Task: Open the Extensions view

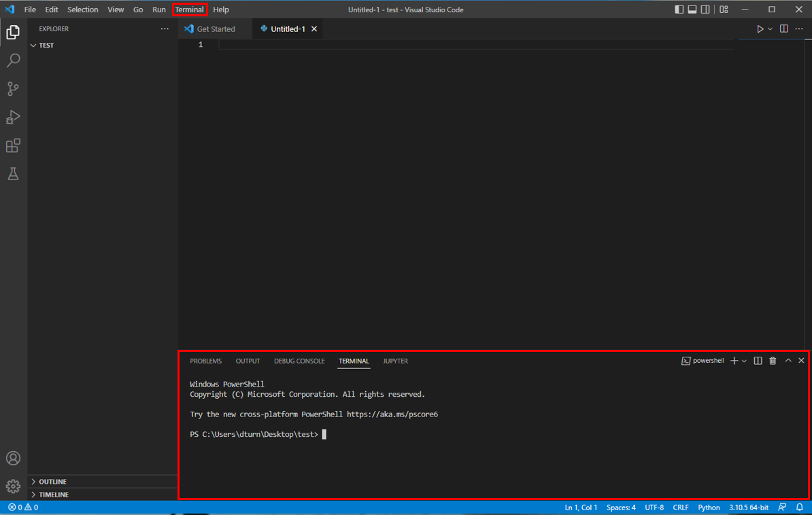Action: [14, 145]
